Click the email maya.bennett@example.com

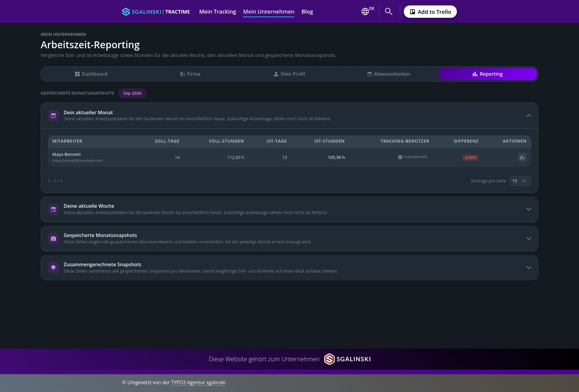coord(78,161)
